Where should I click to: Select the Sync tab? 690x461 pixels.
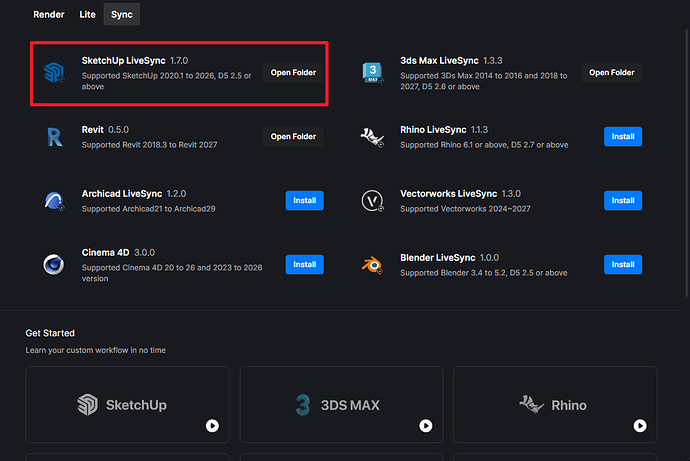121,14
